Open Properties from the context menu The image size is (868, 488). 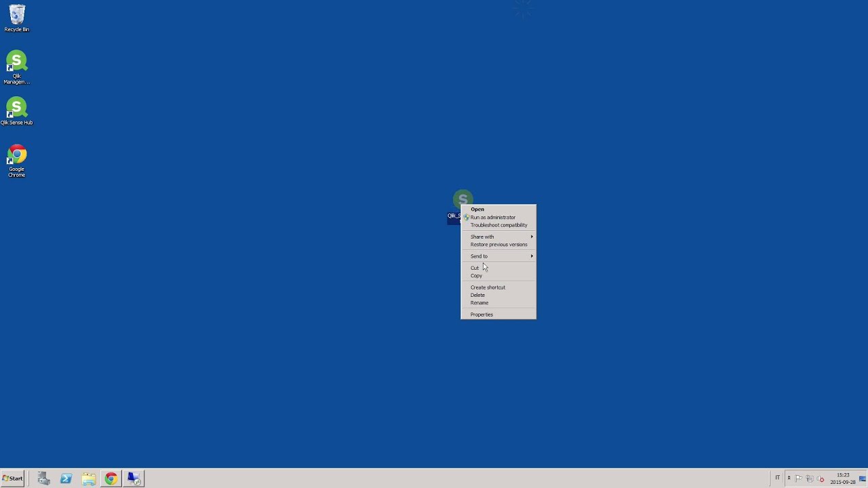[x=498, y=314]
